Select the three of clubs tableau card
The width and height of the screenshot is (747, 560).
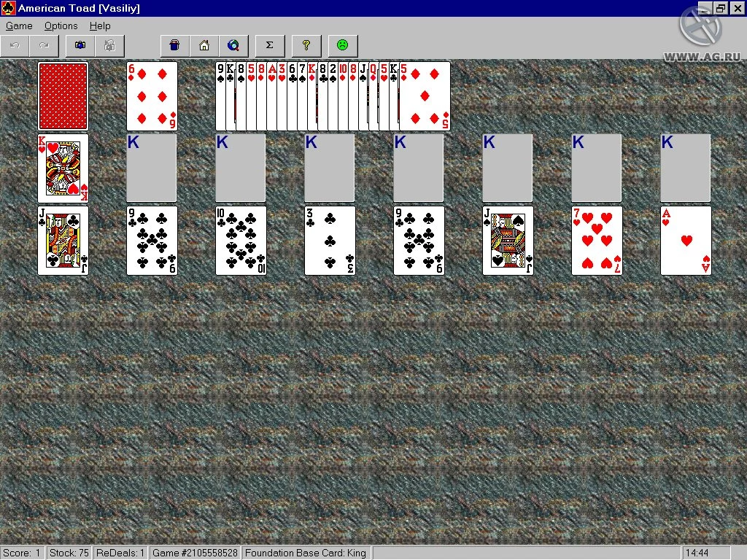point(330,241)
